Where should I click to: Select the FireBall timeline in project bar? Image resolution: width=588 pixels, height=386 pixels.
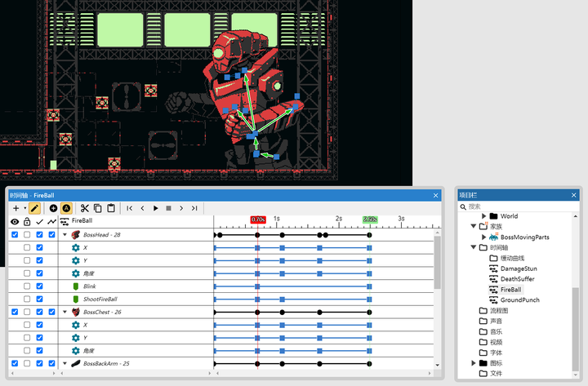510,290
